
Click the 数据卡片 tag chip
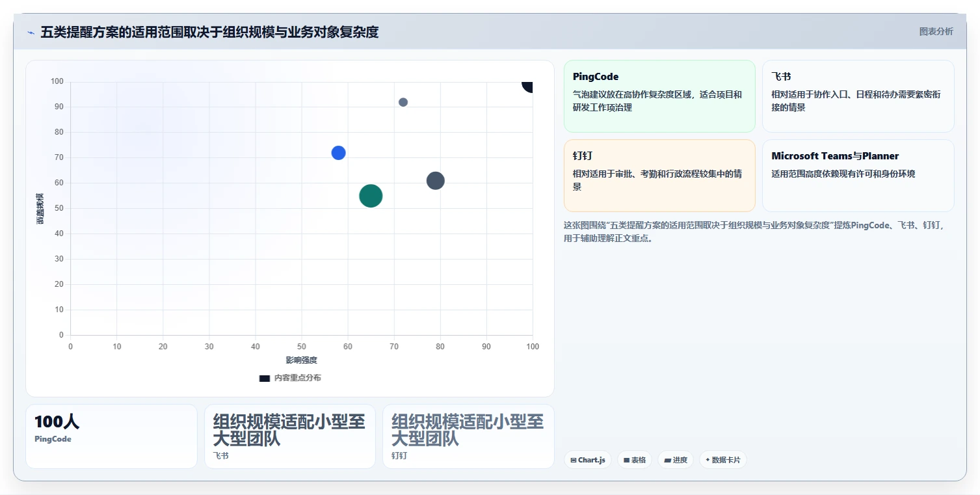click(722, 460)
